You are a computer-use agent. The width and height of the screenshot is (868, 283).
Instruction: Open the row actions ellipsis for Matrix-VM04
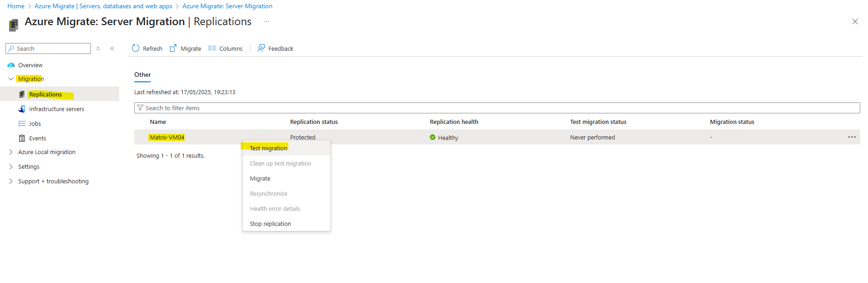(852, 137)
